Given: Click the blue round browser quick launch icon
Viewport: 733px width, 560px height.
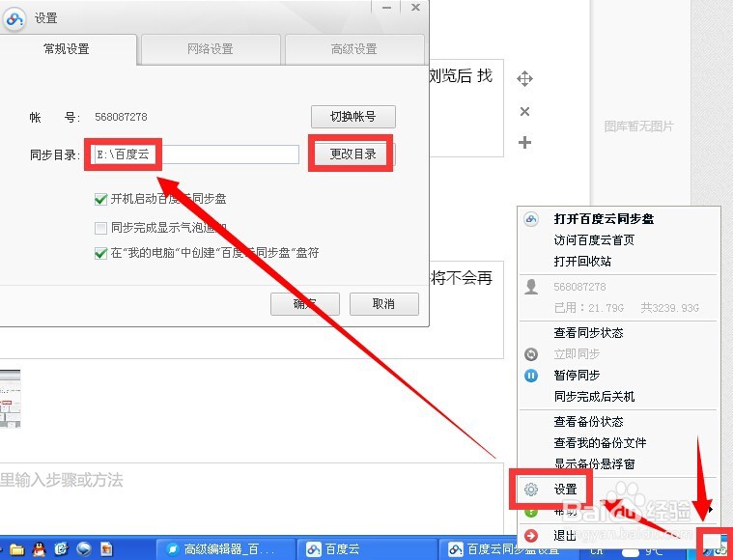Looking at the screenshot, I should 84,549.
